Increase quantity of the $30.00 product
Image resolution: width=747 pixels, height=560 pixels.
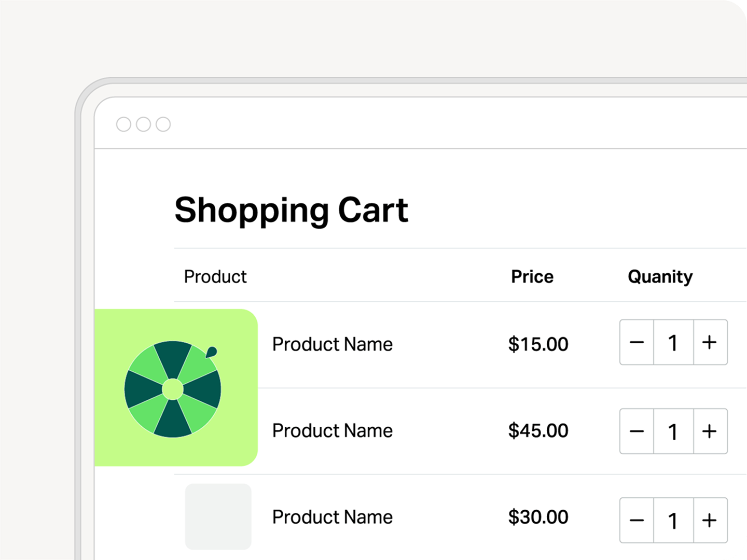pyautogui.click(x=710, y=521)
